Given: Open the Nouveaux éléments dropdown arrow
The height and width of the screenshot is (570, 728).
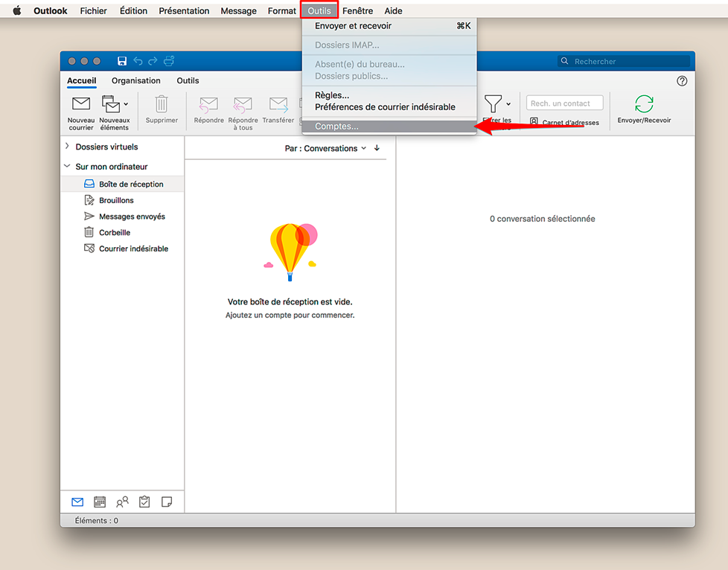Looking at the screenshot, I should click(127, 104).
